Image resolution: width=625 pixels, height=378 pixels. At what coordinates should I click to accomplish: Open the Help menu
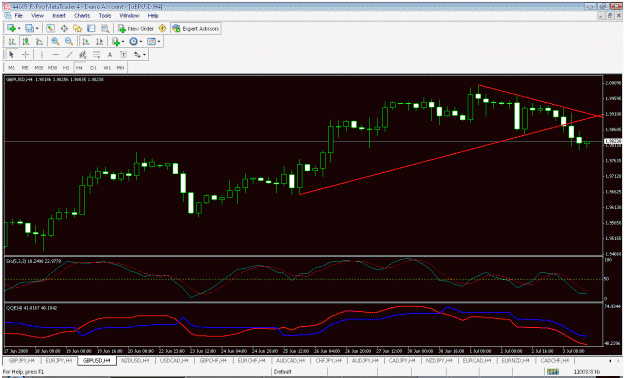(x=153, y=16)
